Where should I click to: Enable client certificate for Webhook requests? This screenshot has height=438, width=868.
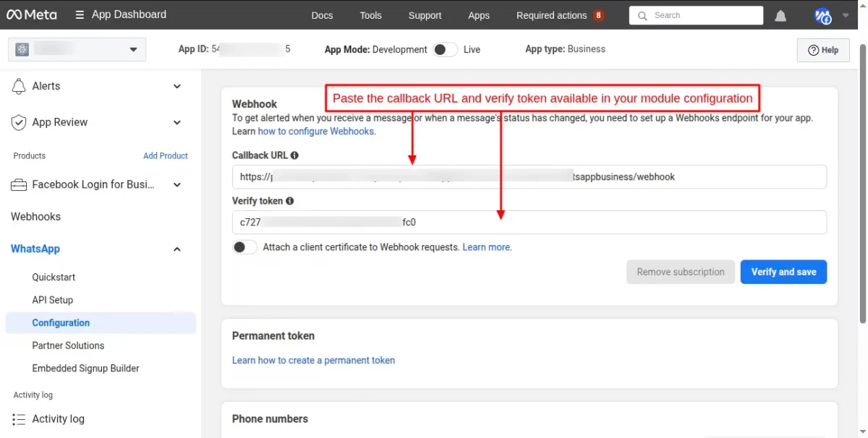click(244, 247)
